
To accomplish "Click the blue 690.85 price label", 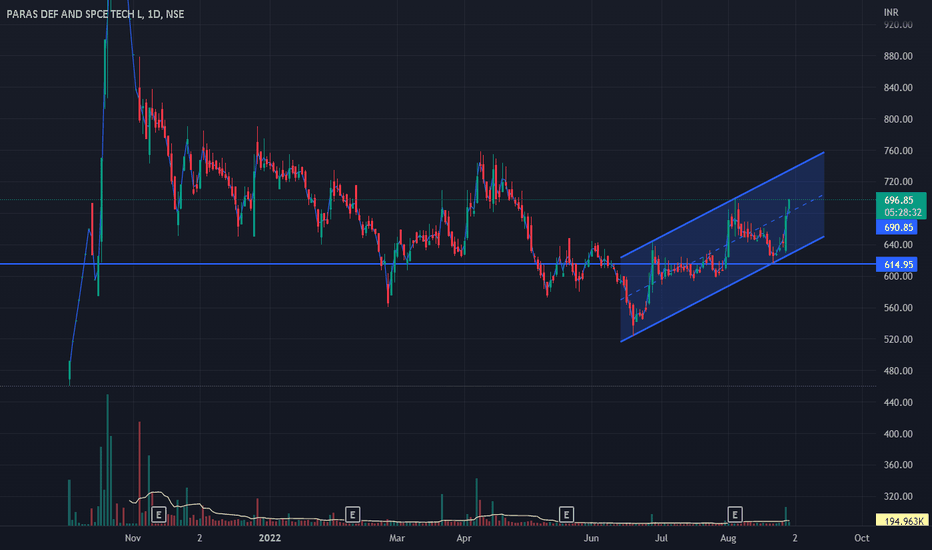I will click(897, 227).
